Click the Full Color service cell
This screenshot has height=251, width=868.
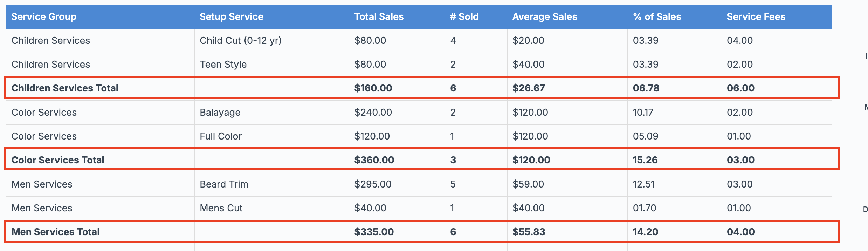[221, 136]
